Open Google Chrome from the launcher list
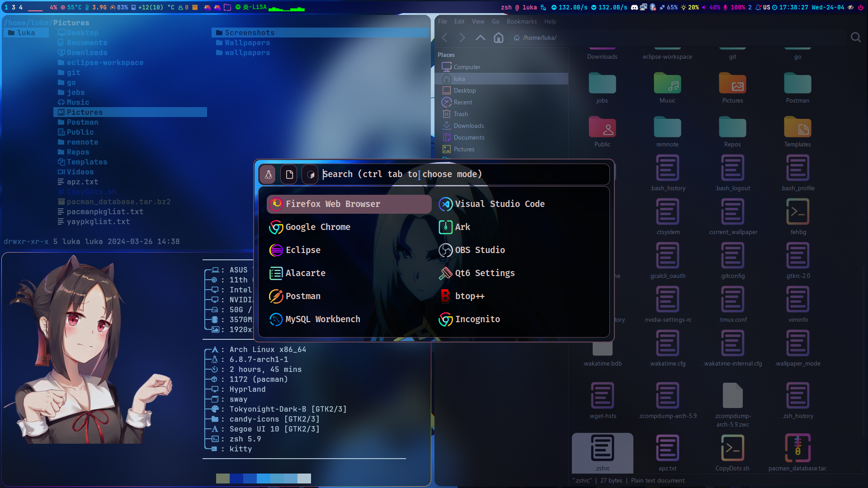 (x=349, y=227)
